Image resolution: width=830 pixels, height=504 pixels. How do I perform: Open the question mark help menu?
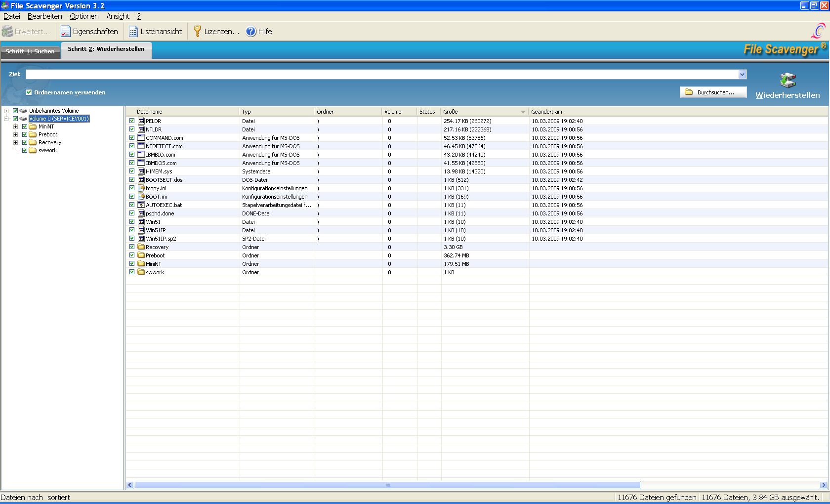[139, 16]
